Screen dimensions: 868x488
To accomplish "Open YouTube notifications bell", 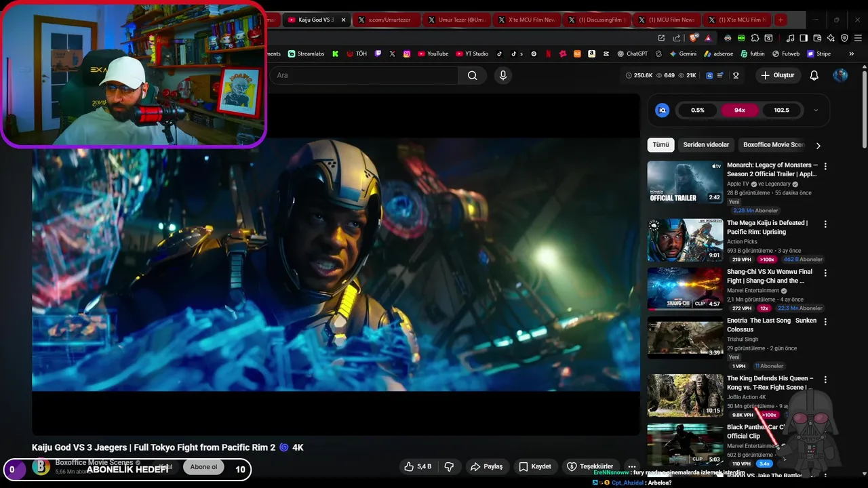I will [x=814, y=75].
